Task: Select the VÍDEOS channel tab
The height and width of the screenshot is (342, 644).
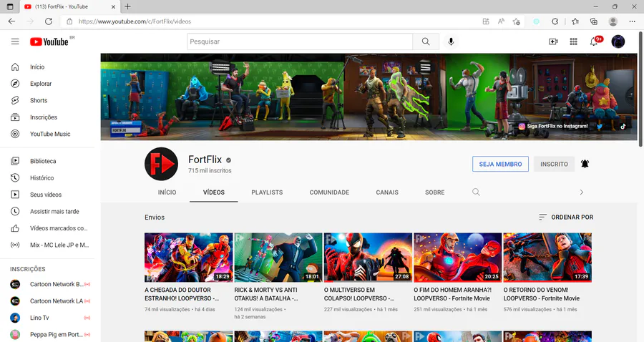Action: (214, 192)
